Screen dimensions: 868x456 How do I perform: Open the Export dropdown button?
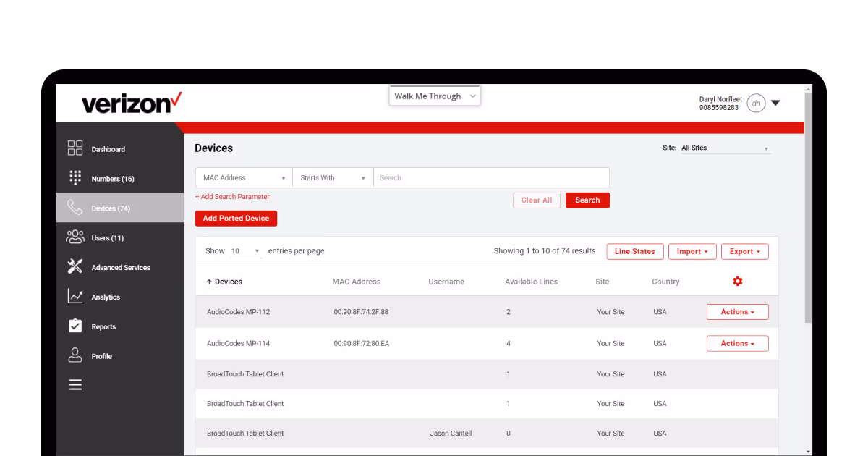click(744, 251)
